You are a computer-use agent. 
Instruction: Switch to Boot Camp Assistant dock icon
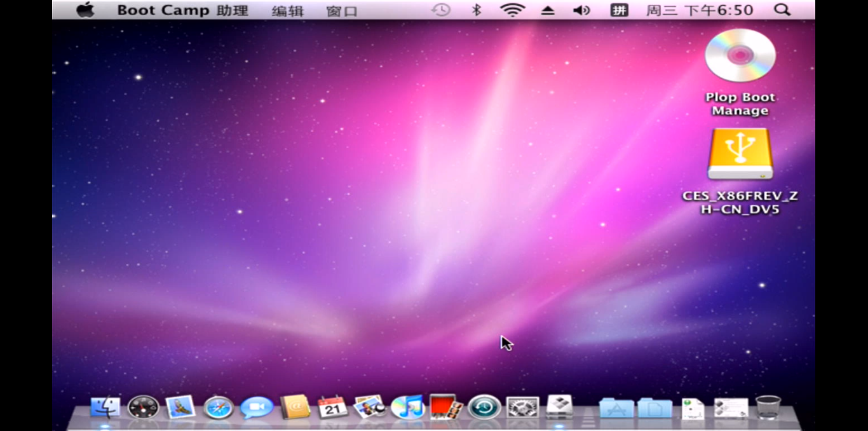[559, 407]
